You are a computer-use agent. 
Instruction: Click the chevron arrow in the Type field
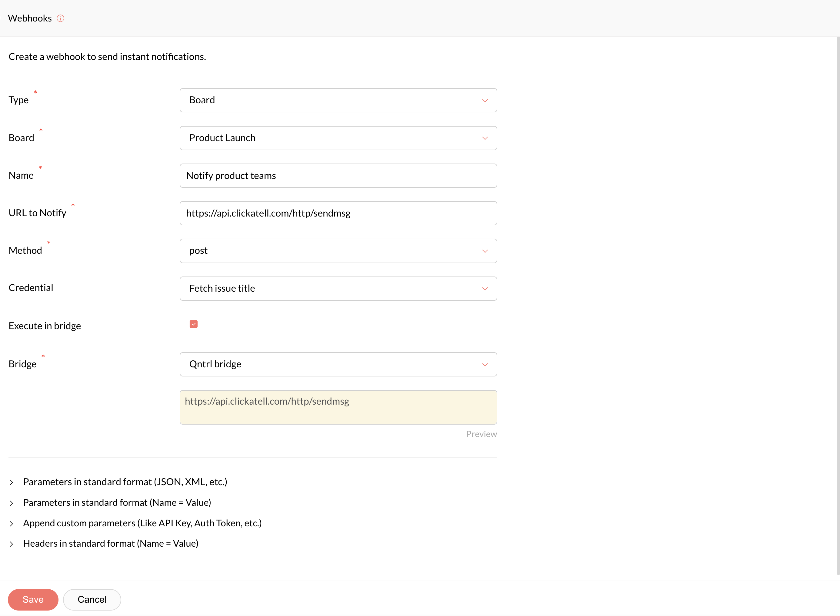[x=485, y=101]
